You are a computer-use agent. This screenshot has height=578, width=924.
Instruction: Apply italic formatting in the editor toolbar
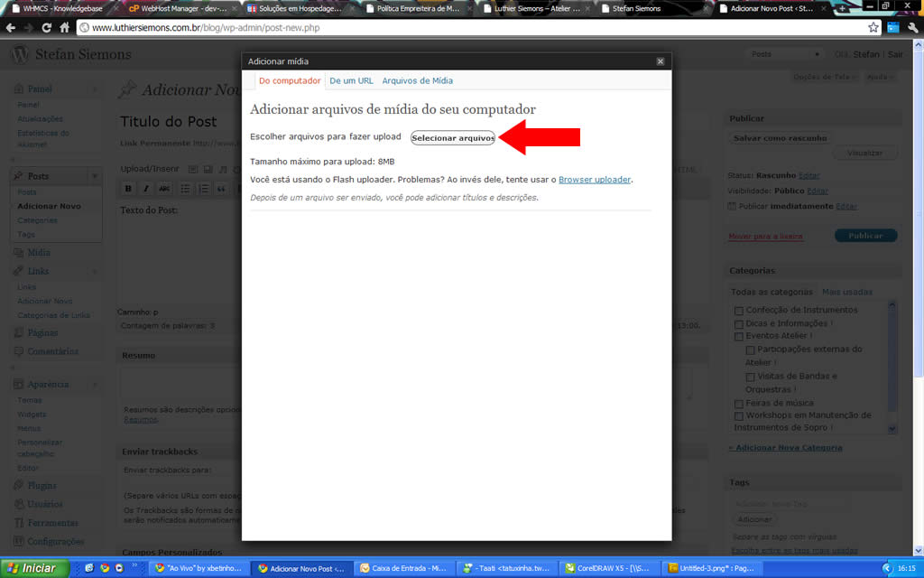pos(146,189)
